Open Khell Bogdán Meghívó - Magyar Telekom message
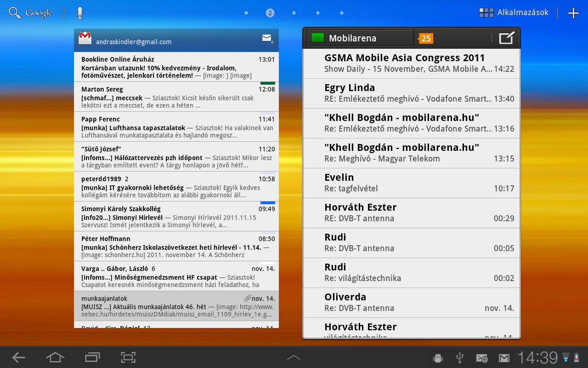 coord(412,153)
